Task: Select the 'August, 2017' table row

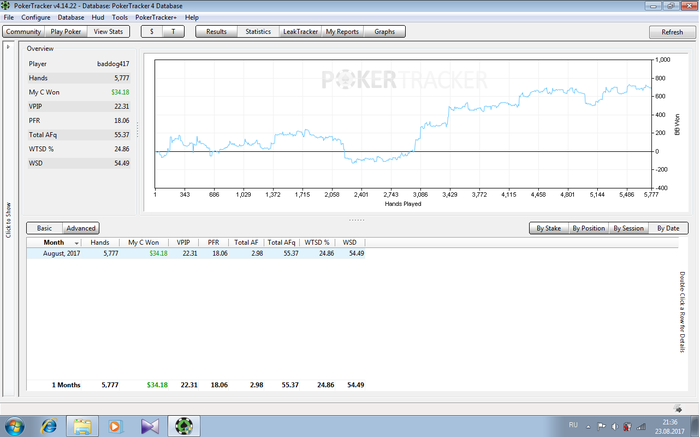Action: [196, 253]
